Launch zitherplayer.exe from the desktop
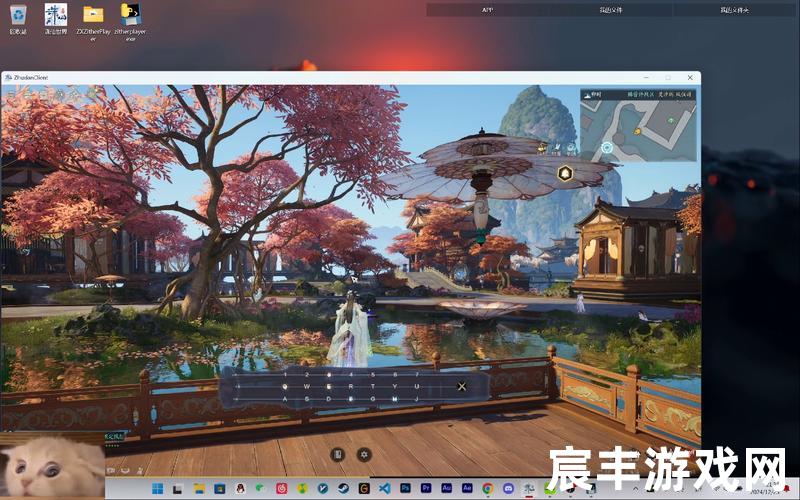This screenshot has height=500, width=800. point(130,21)
